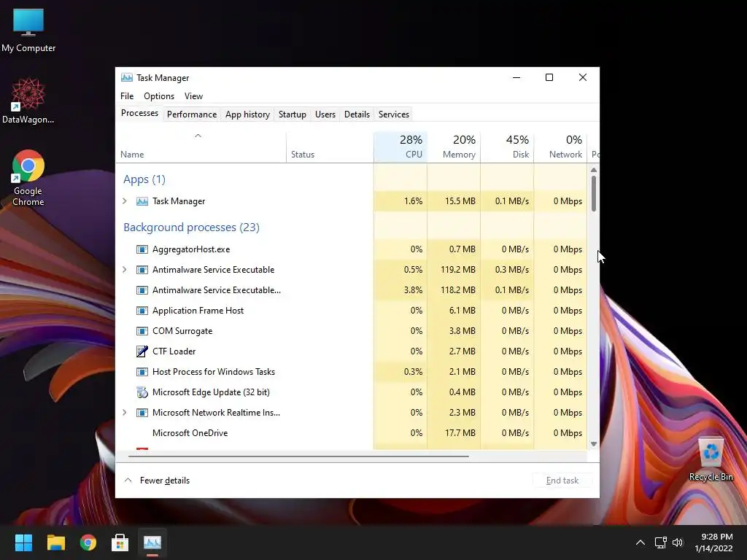Viewport: 747px width, 560px height.
Task: Click the AggregatorHost.exe process icon
Action: [142, 249]
